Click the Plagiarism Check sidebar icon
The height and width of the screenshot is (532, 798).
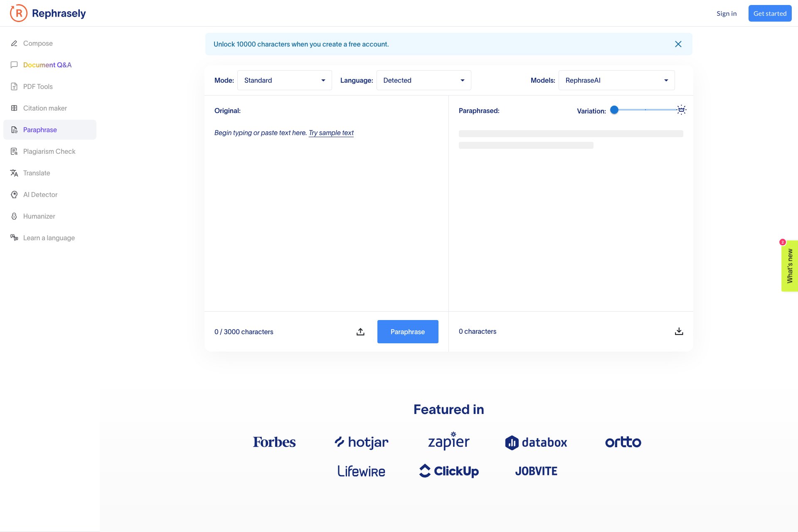[14, 151]
